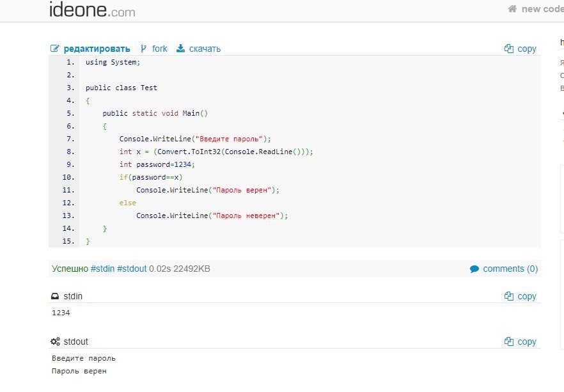Image resolution: width=564 pixels, height=392 pixels.
Task: Jump to the #stdout anchor link
Action: point(132,269)
